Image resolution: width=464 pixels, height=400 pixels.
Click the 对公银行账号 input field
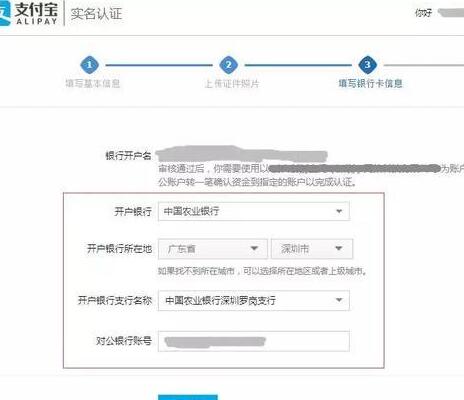coord(254,341)
